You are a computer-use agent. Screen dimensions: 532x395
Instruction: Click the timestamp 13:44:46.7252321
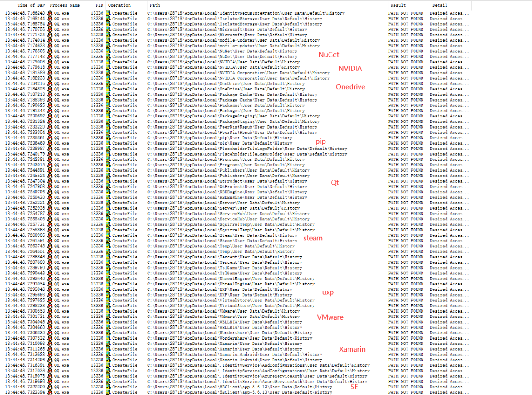click(x=25, y=203)
